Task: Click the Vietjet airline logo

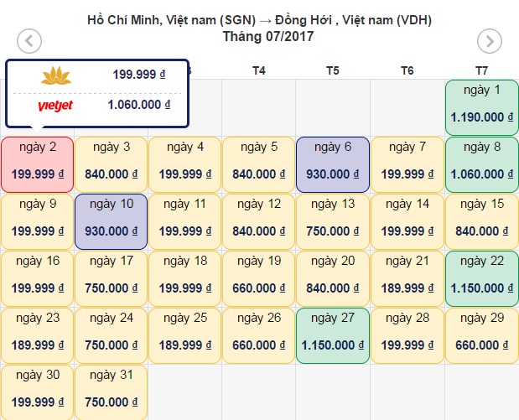Action: [x=55, y=106]
